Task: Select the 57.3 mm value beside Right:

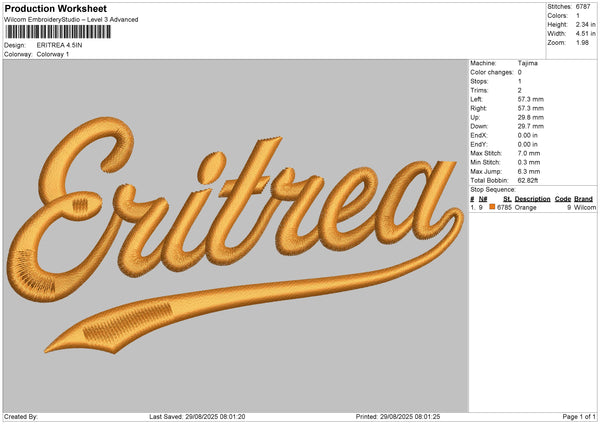Action: (531, 108)
